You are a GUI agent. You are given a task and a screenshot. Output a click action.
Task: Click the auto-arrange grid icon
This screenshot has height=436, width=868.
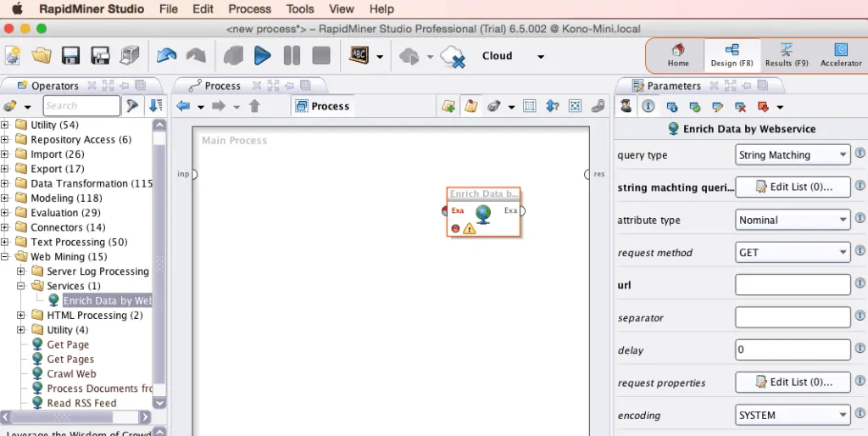coord(529,106)
